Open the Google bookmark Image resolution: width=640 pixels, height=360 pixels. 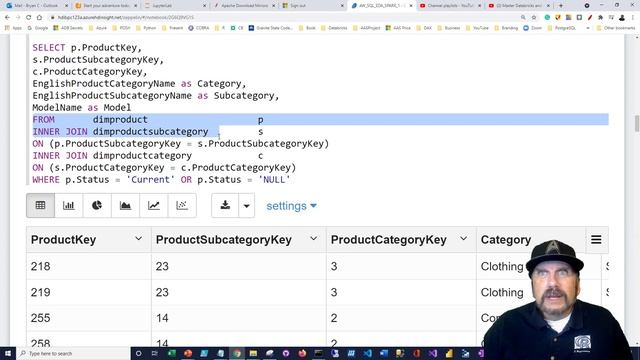tap(38, 28)
